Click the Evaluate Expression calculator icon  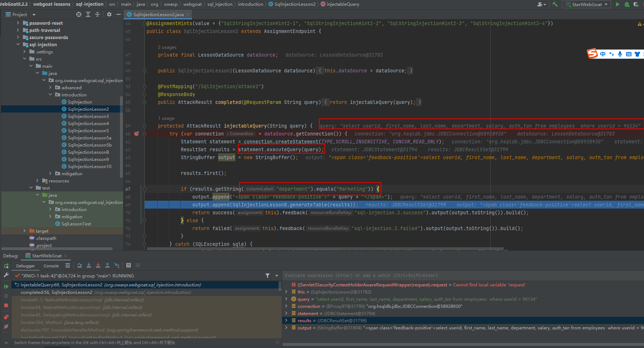129,265
